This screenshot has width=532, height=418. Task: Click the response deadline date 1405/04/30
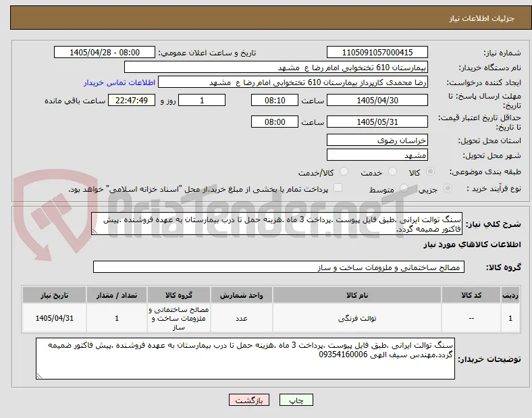tap(377, 101)
